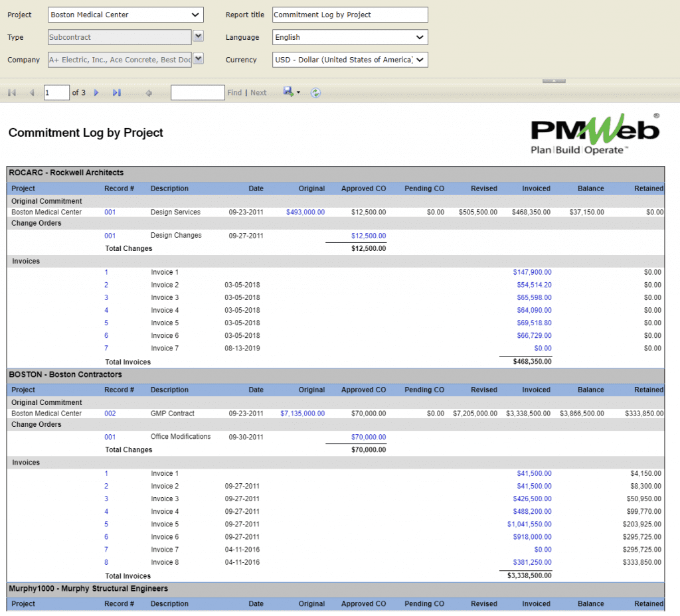
Task: Open Boston Contractors invoice 5 on 09-27-2011
Action: 106,524
